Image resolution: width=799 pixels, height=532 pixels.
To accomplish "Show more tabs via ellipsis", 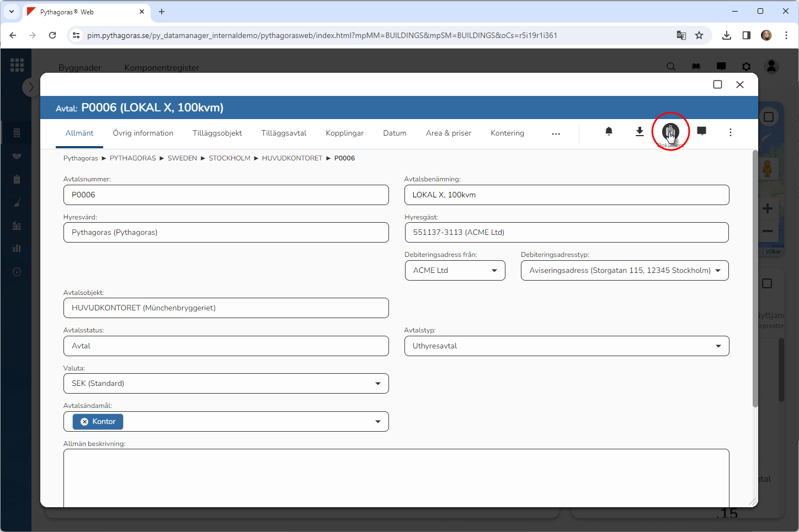I will coord(556,134).
